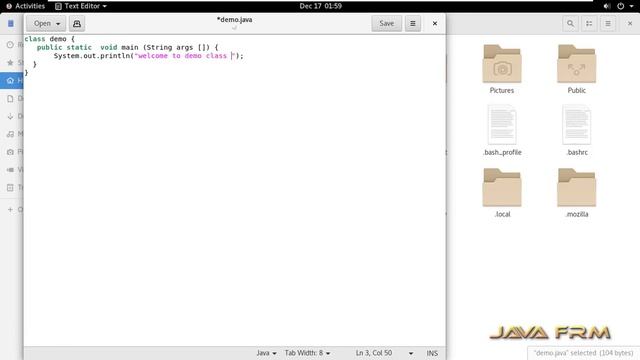The image size is (640, 360).
Task: Open the Java language dropdown in the status bar
Action: (x=267, y=353)
